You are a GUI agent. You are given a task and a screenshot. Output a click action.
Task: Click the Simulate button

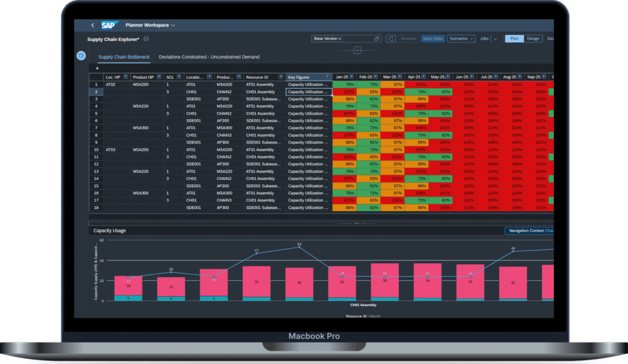point(408,39)
